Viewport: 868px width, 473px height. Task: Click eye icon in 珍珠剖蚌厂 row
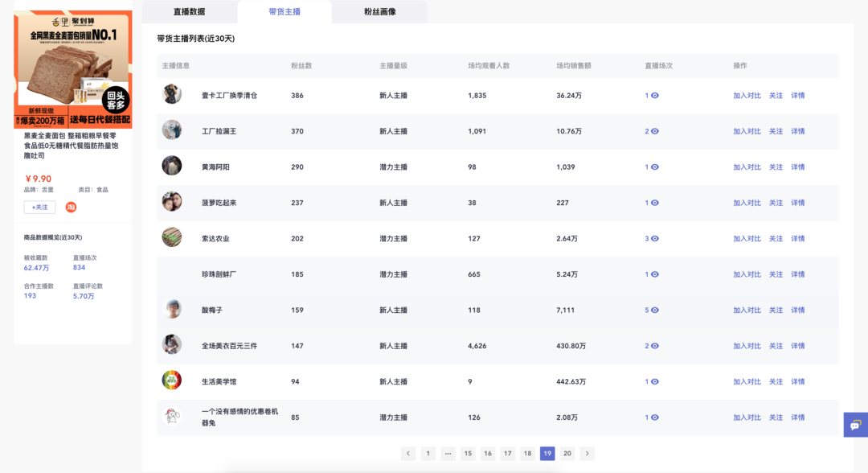(655, 274)
